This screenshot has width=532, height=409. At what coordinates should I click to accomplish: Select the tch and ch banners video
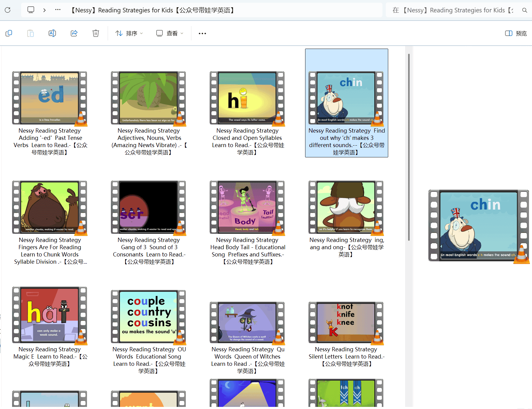tap(346, 393)
